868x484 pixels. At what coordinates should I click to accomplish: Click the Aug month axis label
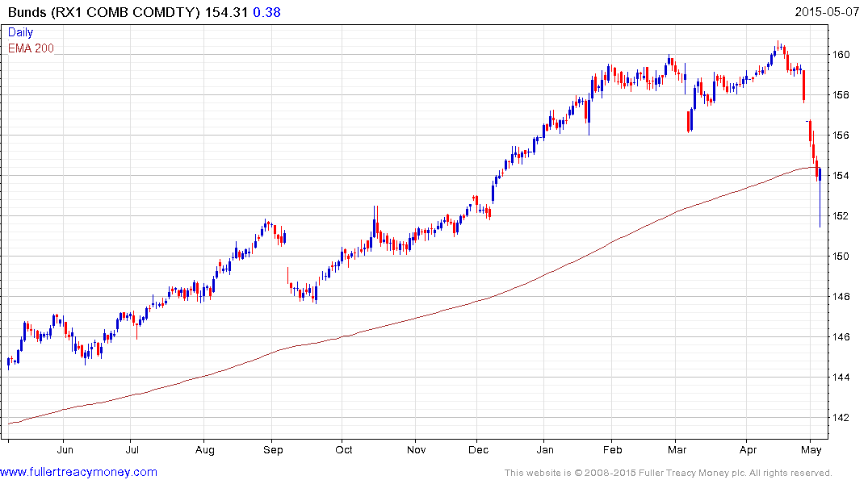point(205,449)
